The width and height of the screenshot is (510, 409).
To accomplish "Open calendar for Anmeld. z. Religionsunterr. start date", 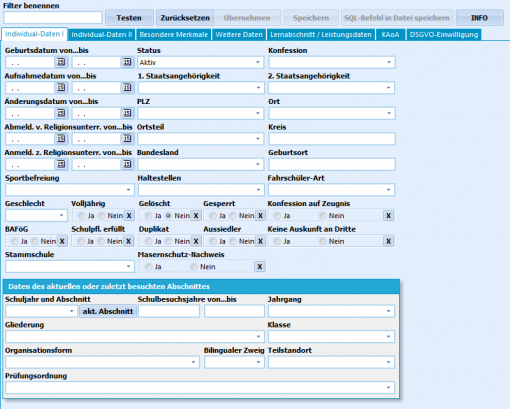I will pos(61,164).
